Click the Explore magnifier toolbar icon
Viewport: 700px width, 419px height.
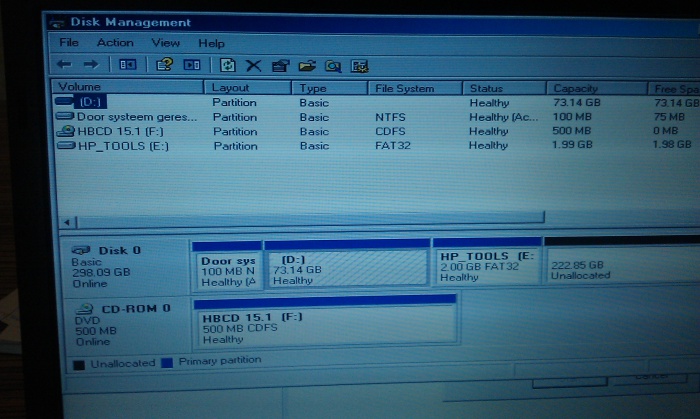tap(333, 67)
